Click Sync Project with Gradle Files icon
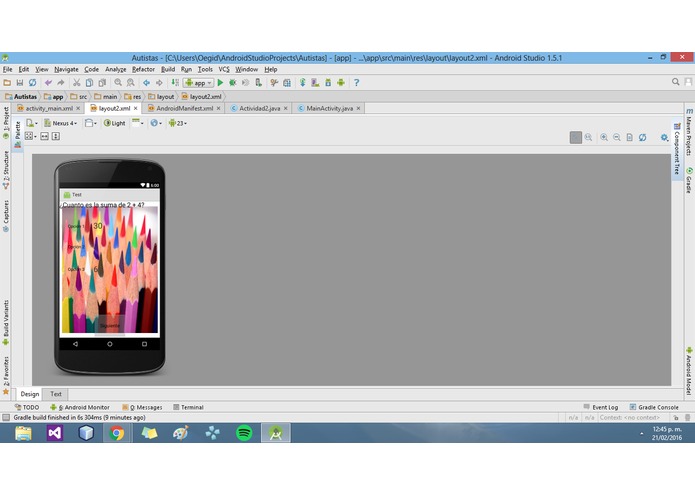The width and height of the screenshot is (695, 494). click(x=303, y=82)
